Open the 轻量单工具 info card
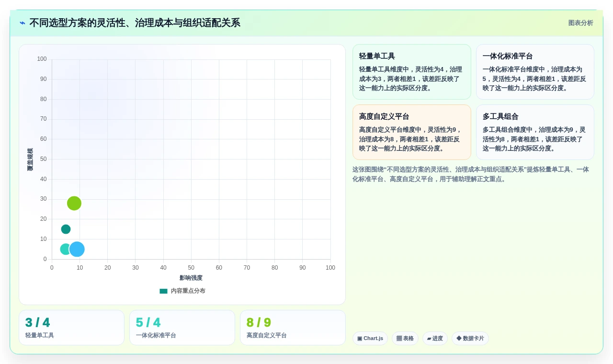 coord(412,72)
